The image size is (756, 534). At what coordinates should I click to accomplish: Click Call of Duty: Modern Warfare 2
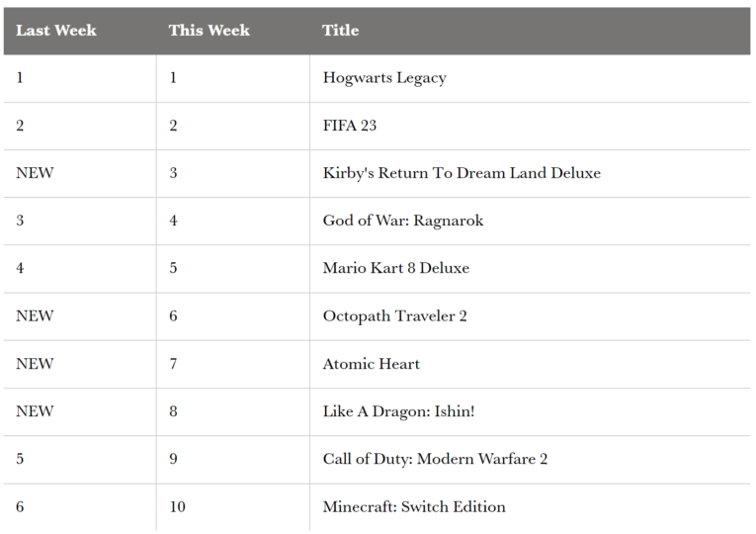(435, 459)
